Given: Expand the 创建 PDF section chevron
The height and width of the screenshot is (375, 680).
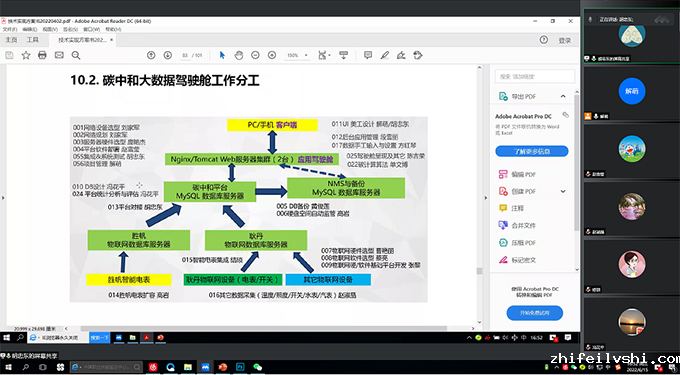Looking at the screenshot, I should pos(563,191).
